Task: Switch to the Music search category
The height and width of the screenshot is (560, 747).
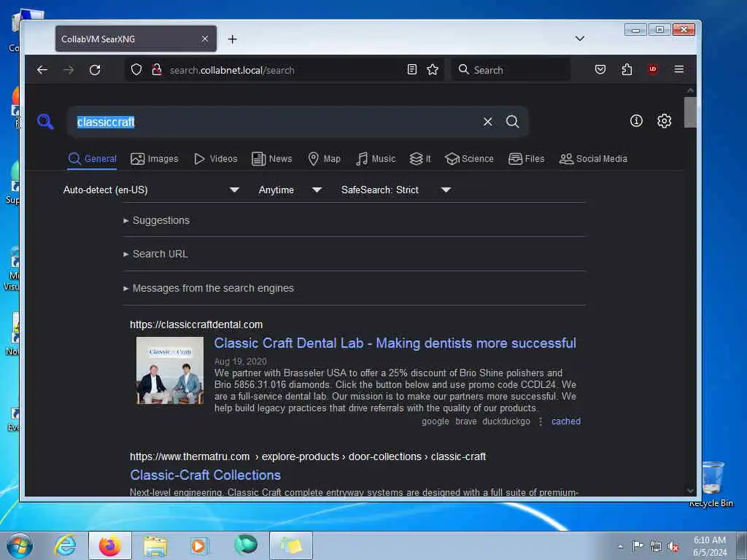Action: click(376, 159)
